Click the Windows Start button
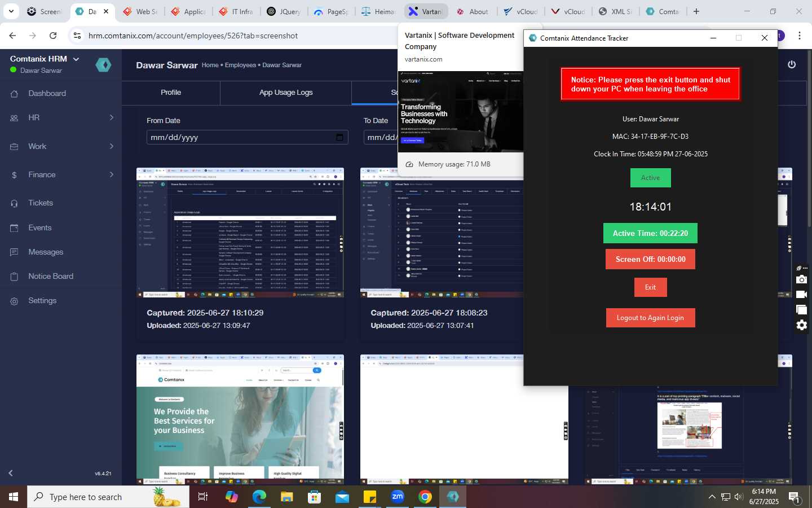The image size is (812, 508). pyautogui.click(x=14, y=497)
